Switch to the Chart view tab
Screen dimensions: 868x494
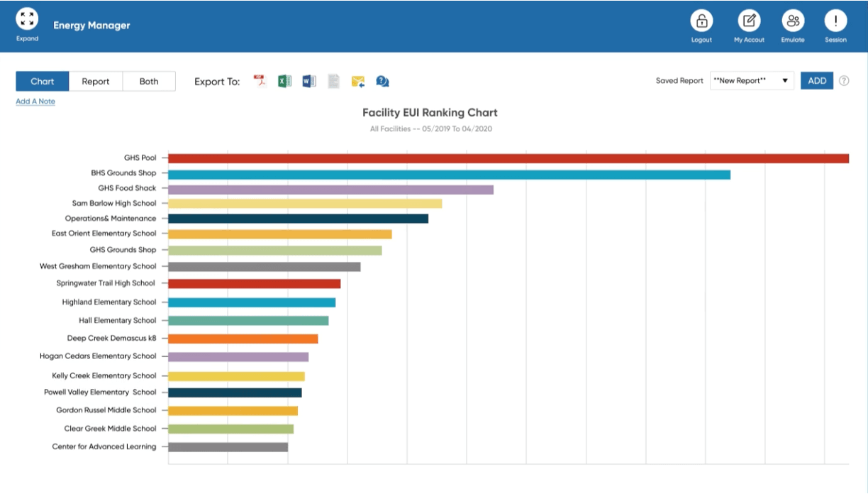click(x=43, y=81)
